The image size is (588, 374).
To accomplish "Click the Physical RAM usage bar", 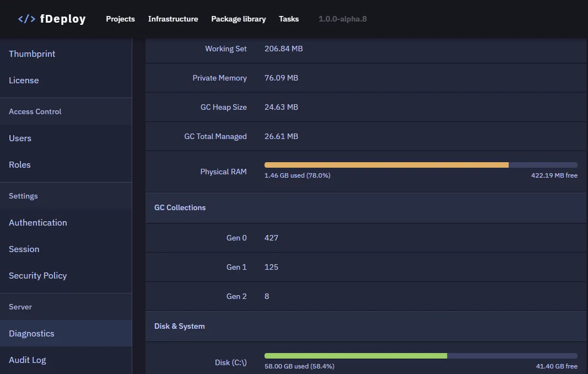I will [x=420, y=165].
